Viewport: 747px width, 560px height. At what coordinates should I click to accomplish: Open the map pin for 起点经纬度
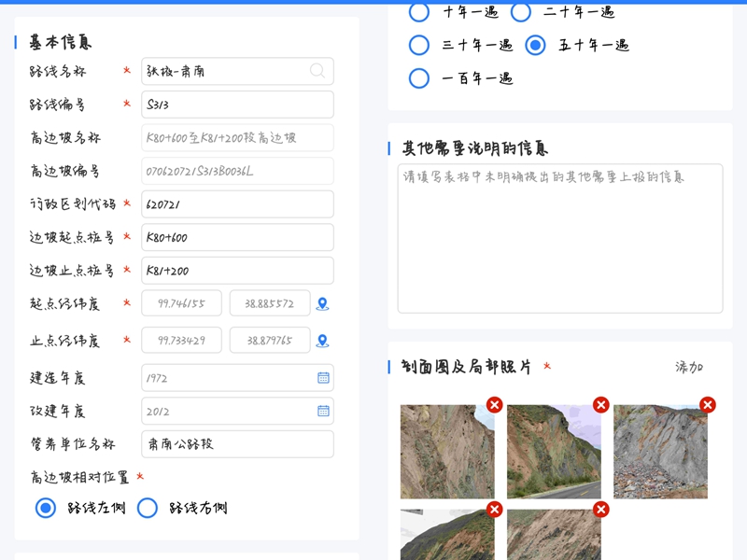pyautogui.click(x=324, y=302)
